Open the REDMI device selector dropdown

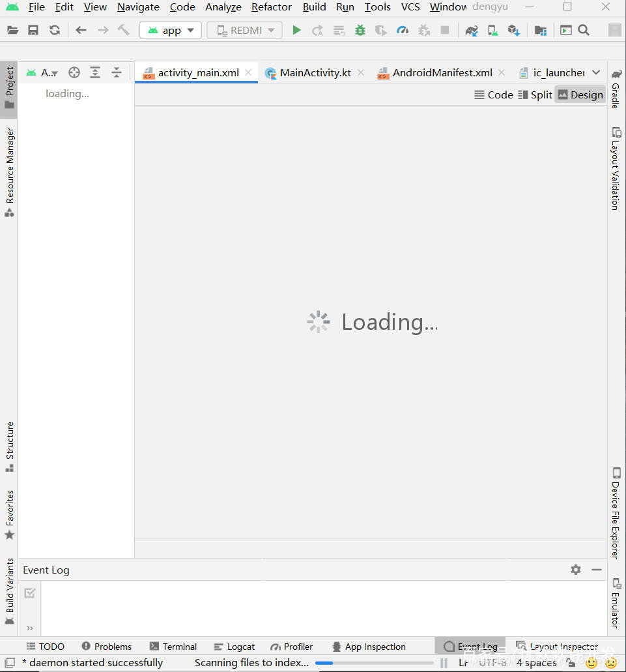point(244,31)
